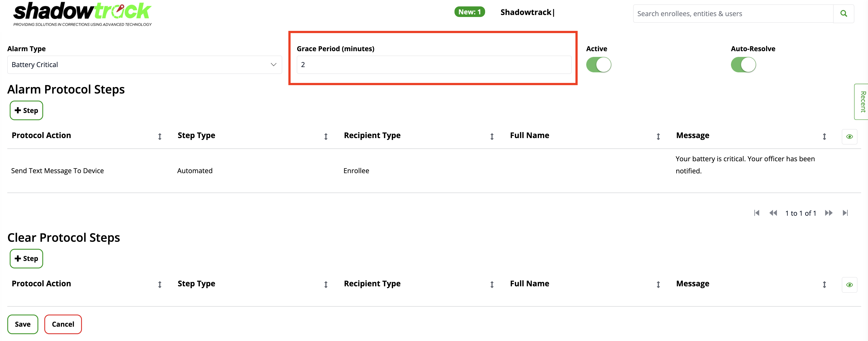Focus the enrollee search box
Screen dimensions: 868x341
click(733, 13)
